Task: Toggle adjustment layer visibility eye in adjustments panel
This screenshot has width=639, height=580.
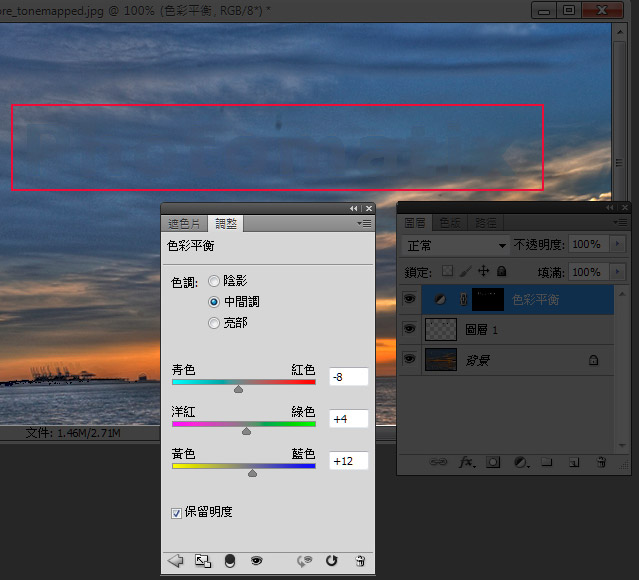Action: tap(256, 561)
